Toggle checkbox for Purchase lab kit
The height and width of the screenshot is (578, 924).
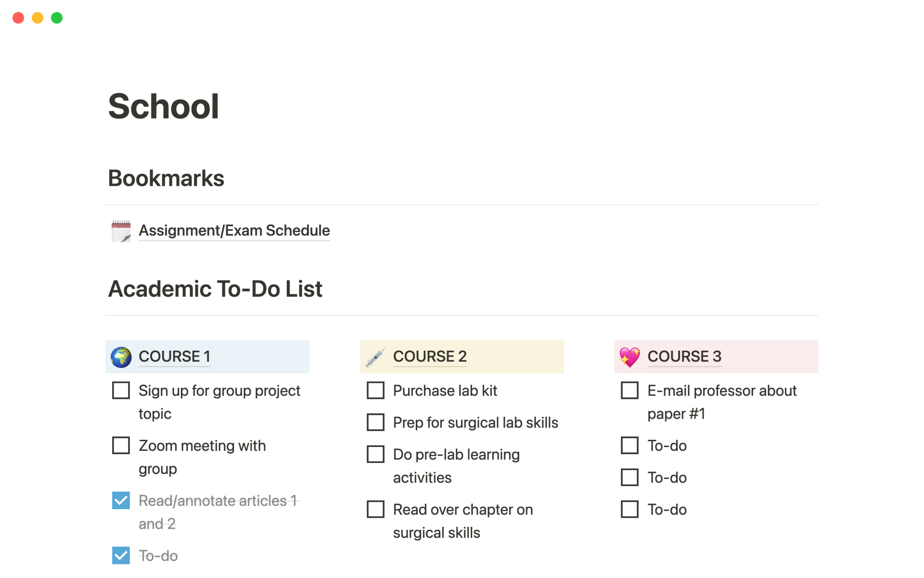click(x=374, y=391)
